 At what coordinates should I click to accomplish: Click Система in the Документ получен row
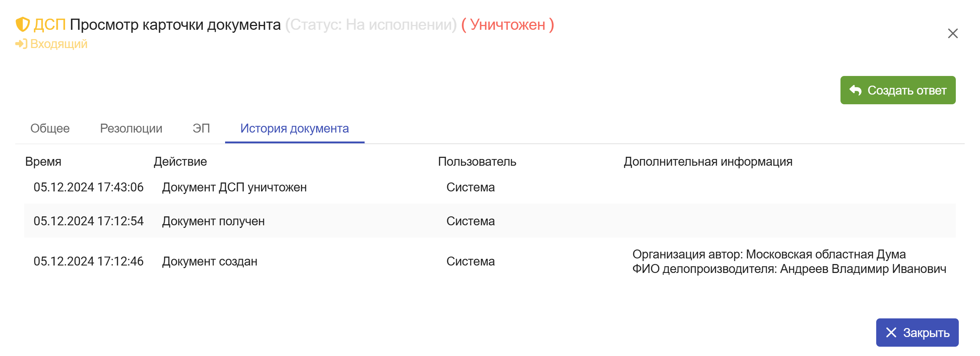pyautogui.click(x=471, y=221)
